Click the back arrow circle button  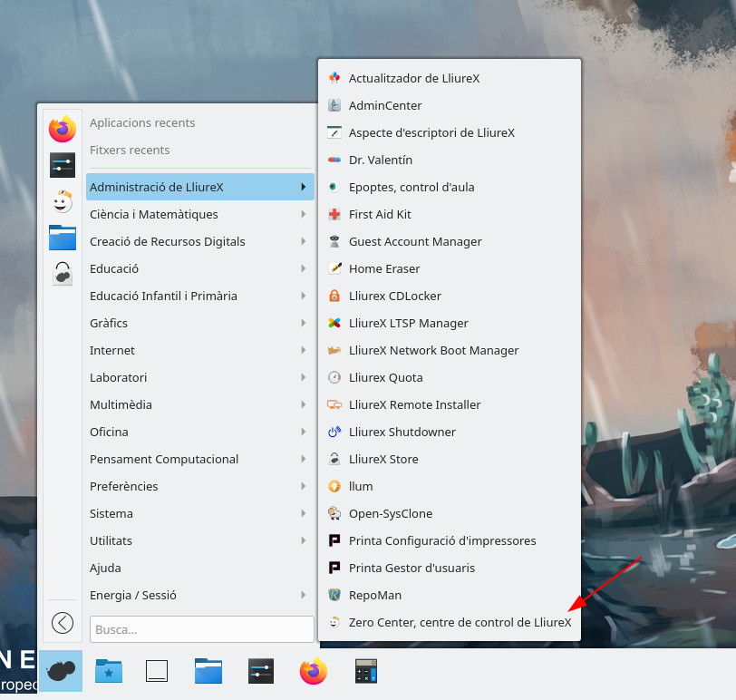63,622
